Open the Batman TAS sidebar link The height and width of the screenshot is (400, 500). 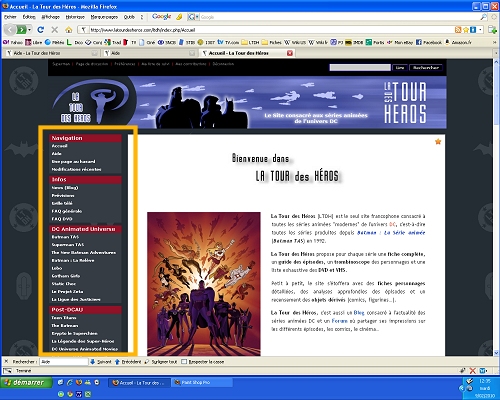[x=65, y=237]
